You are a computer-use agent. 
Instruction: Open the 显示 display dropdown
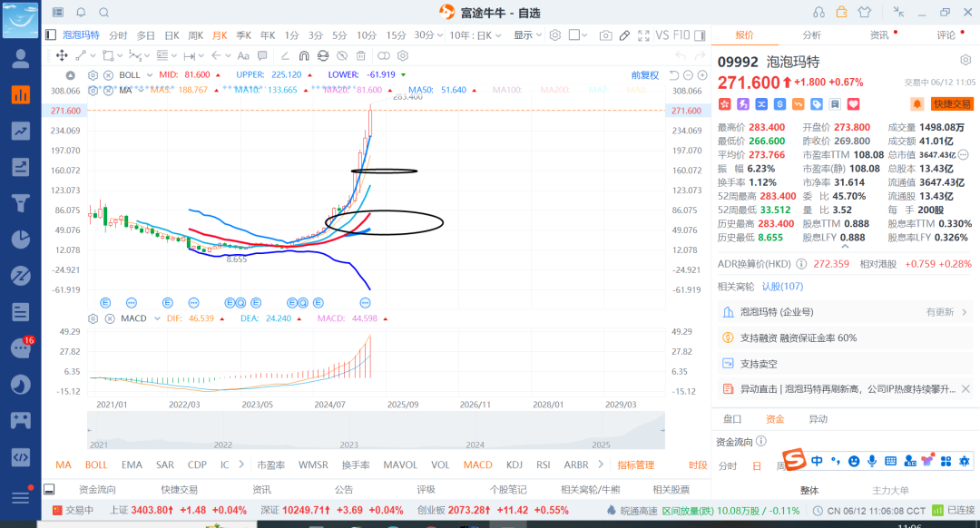(x=527, y=35)
